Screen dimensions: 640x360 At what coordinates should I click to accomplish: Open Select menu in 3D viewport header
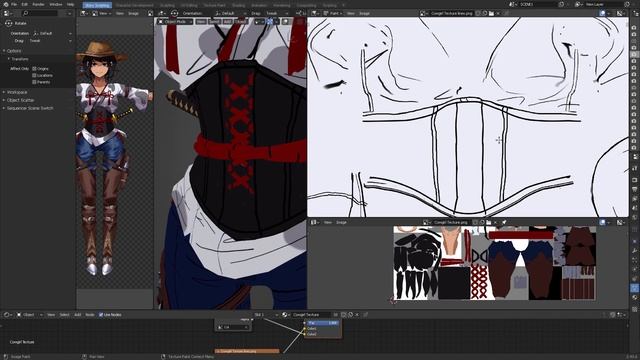coord(214,22)
